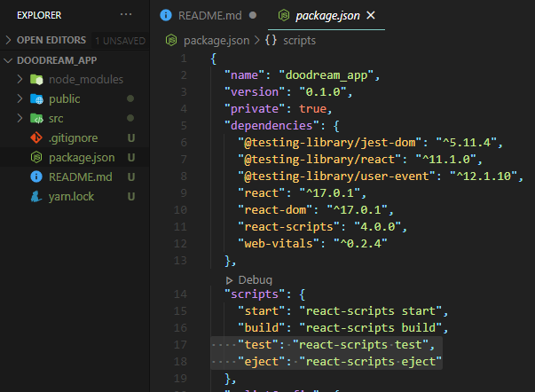The width and height of the screenshot is (535, 392).
Task: Click package.json in the breadcrumb
Action: pyautogui.click(x=216, y=41)
